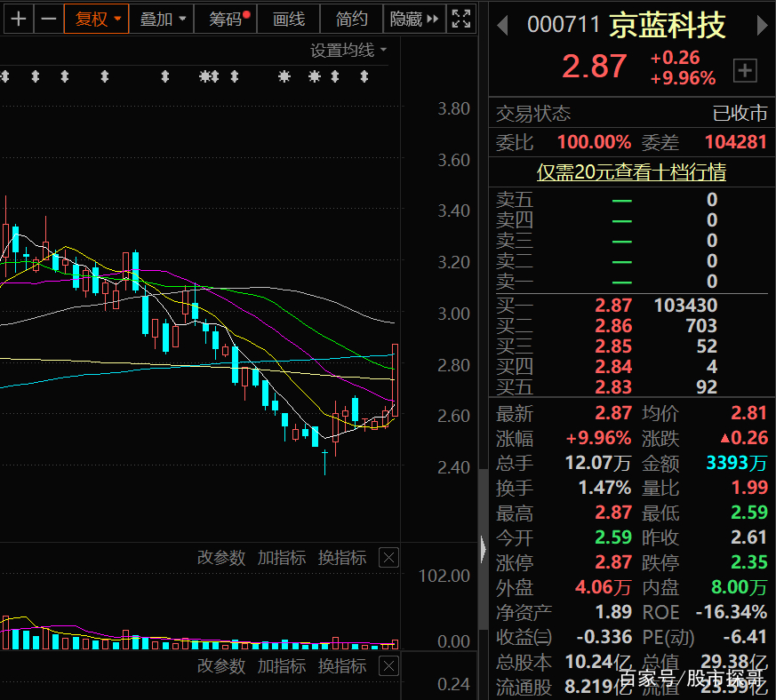Click the fullscreen expand icon
Screen dimensions: 776x700
pos(460,18)
